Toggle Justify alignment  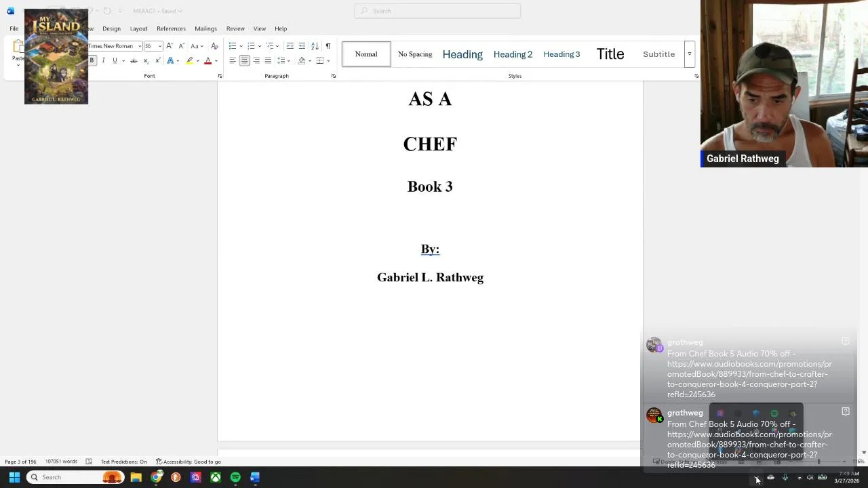[268, 60]
